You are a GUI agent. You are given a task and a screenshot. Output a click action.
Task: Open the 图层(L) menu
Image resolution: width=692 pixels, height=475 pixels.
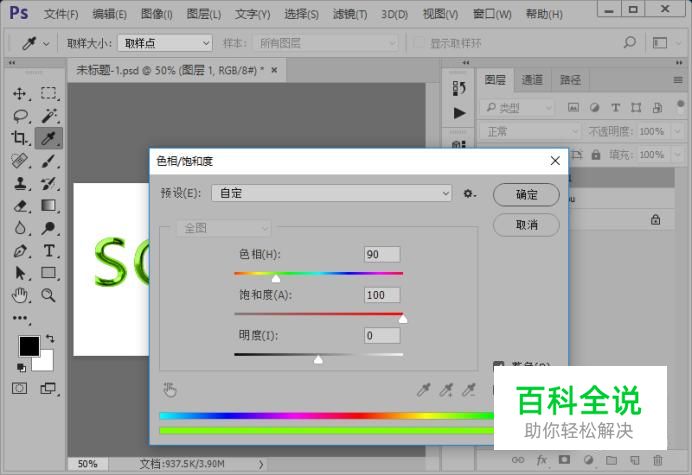click(203, 14)
